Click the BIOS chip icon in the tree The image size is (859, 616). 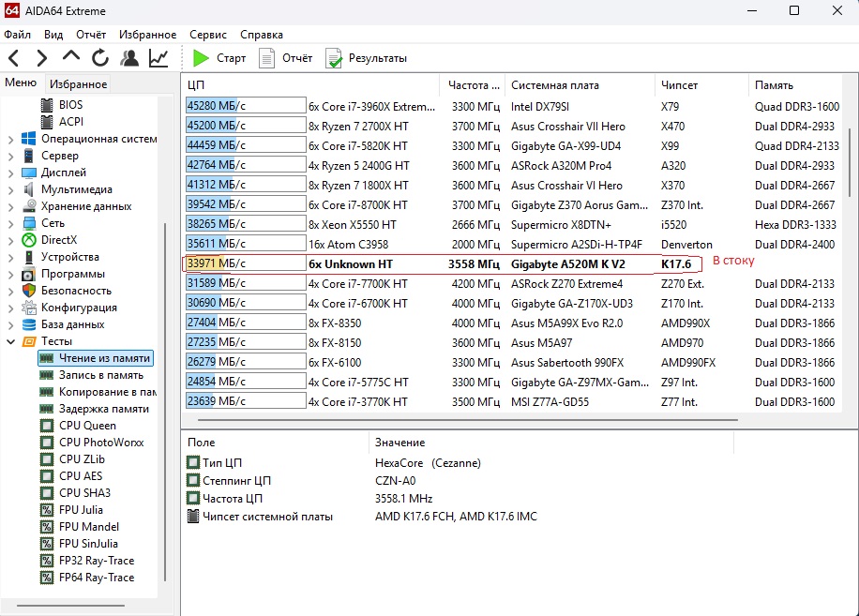pos(48,105)
